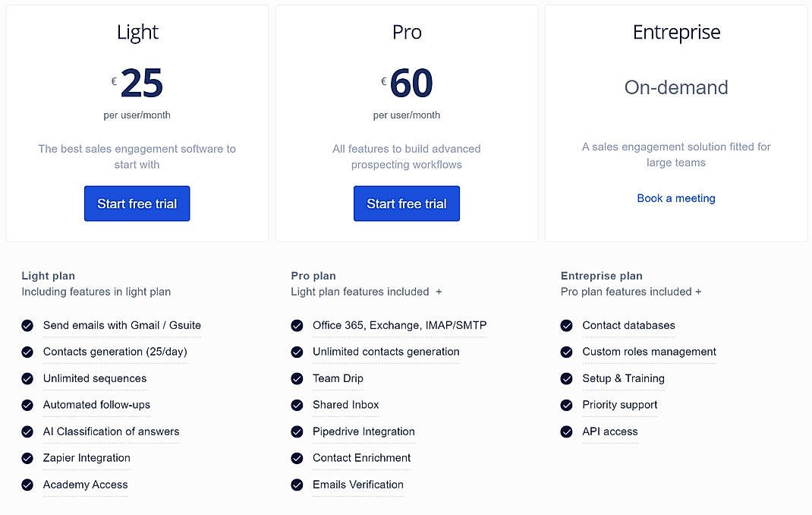Click the Contact Enrichment feature label
812x515 pixels.
coord(361,458)
